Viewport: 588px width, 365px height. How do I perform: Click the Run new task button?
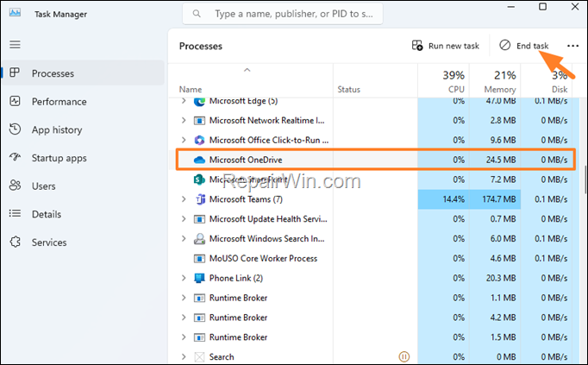[446, 46]
